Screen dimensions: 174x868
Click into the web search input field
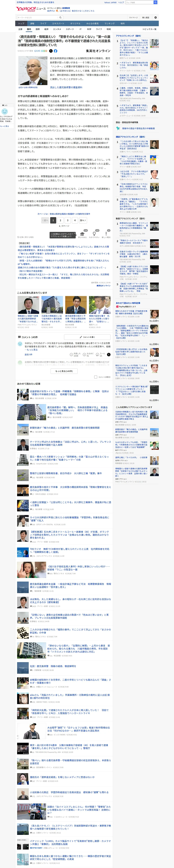pos(139,2)
